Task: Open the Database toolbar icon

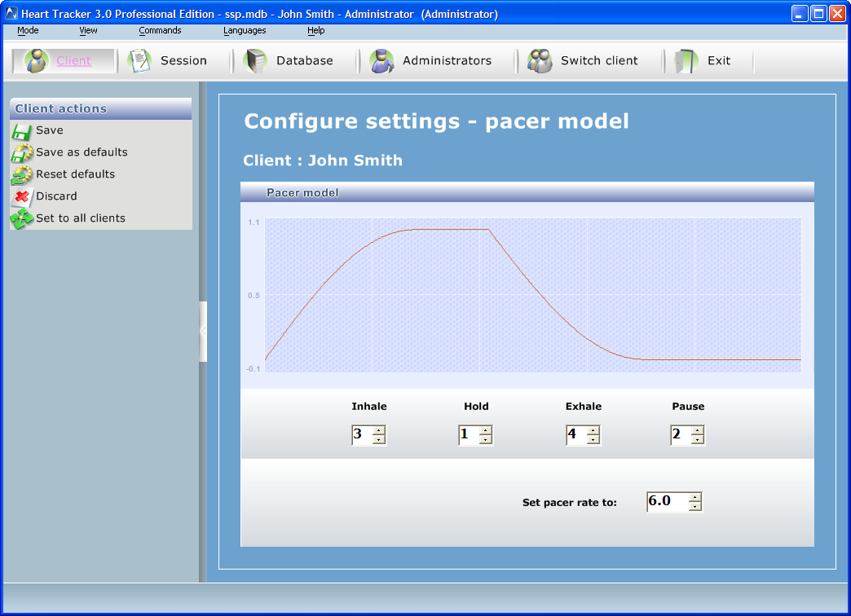Action: click(256, 61)
